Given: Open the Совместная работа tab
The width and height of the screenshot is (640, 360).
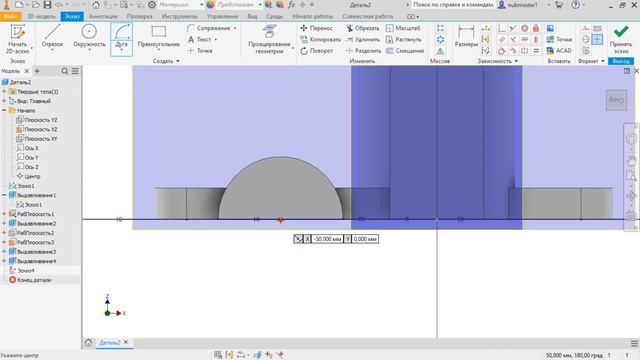Looking at the screenshot, I should [368, 16].
